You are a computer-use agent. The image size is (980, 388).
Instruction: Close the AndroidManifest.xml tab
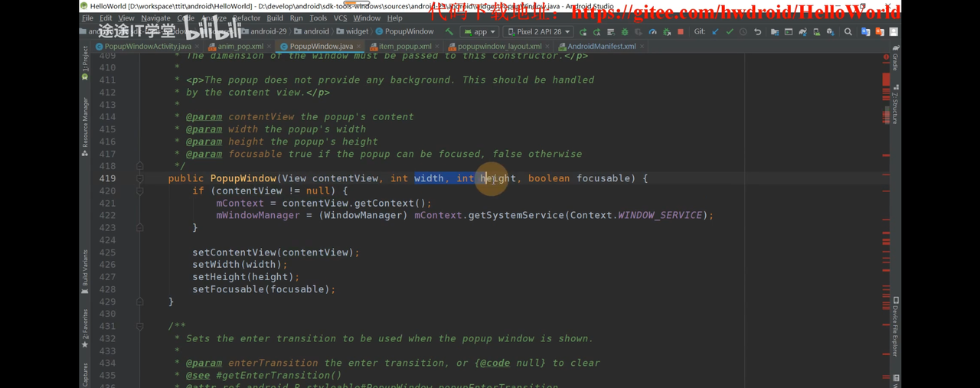click(x=642, y=47)
